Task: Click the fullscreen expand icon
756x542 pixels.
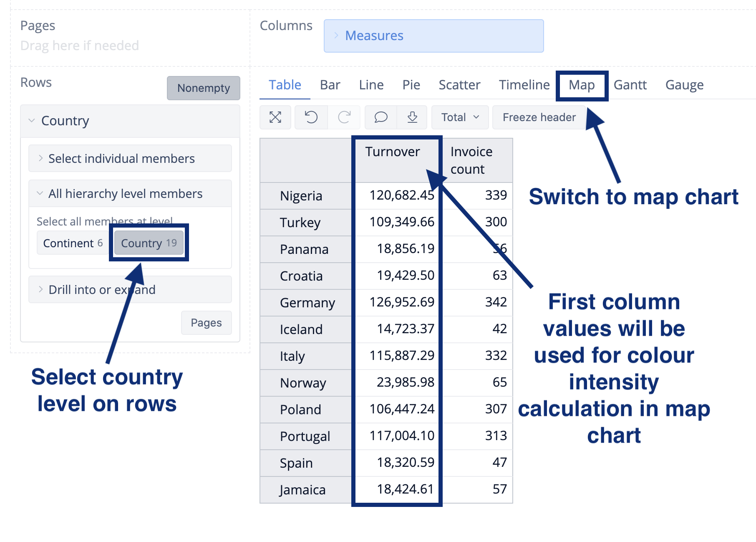Action: click(275, 117)
